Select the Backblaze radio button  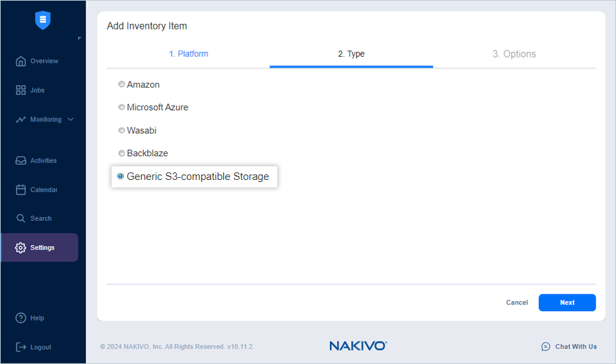(121, 153)
